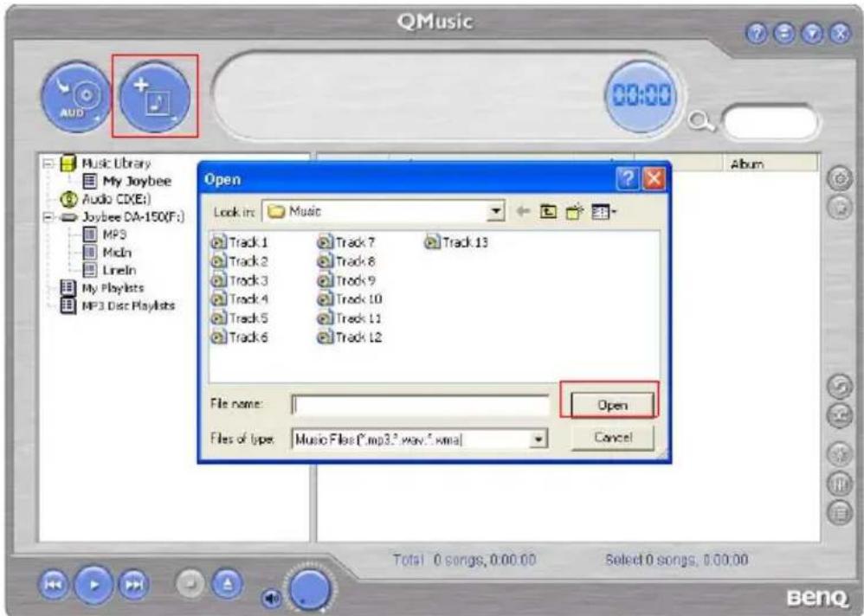Adjust the round volume knob
864x616 pixels.
[310, 588]
